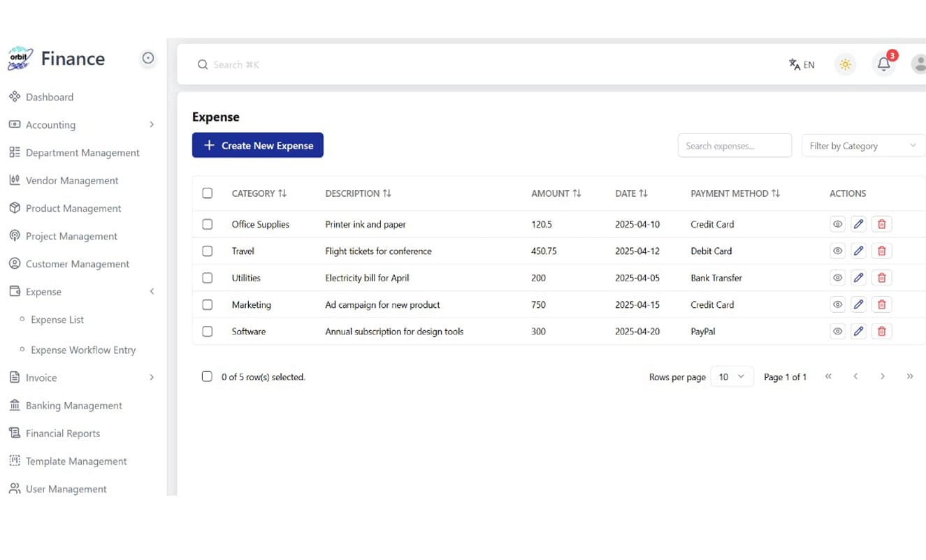This screenshot has width=926, height=560.
Task: Select all rows header checkbox
Action: [207, 193]
